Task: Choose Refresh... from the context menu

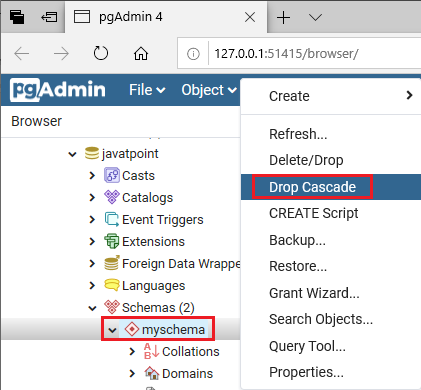Action: tap(331, 134)
